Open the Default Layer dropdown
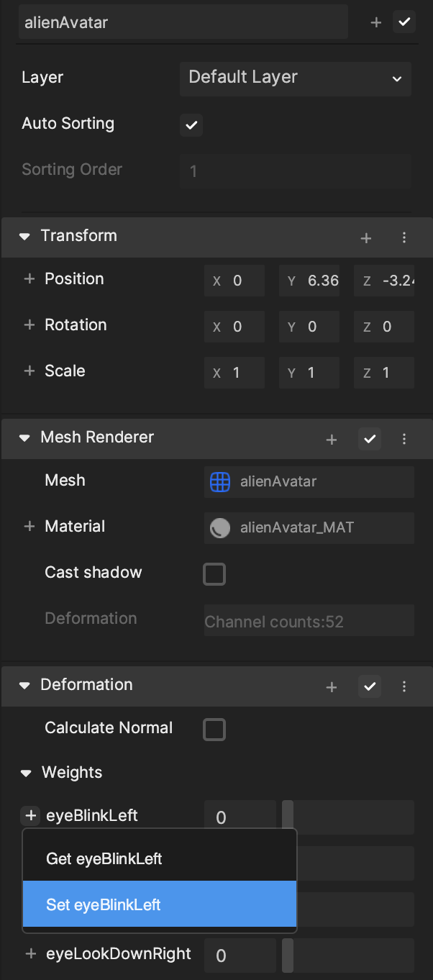 point(295,78)
